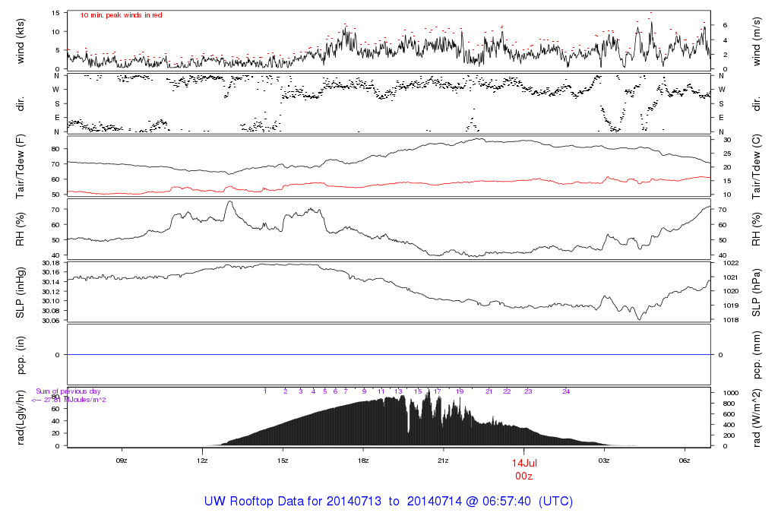Select the '18z' time axis label
Image resolution: width=778 pixels, height=532 pixels.
362,461
